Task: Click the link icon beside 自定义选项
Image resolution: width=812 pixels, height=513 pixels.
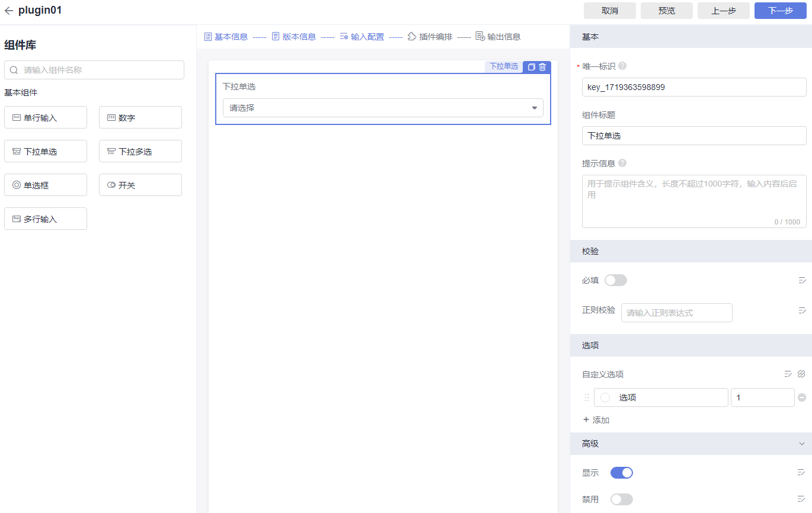Action: click(x=801, y=374)
